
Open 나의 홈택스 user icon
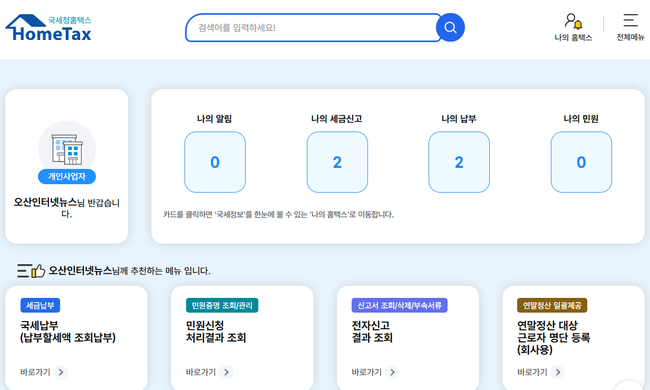tap(573, 21)
